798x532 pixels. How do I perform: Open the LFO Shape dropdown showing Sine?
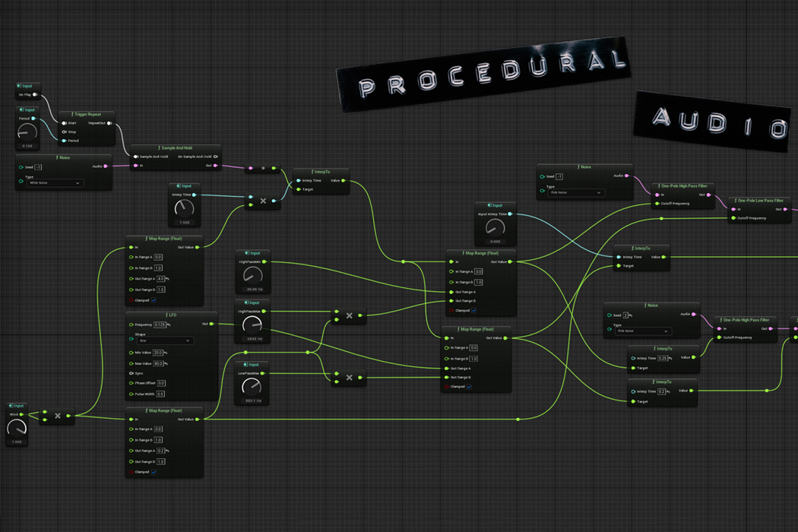pyautogui.click(x=164, y=340)
